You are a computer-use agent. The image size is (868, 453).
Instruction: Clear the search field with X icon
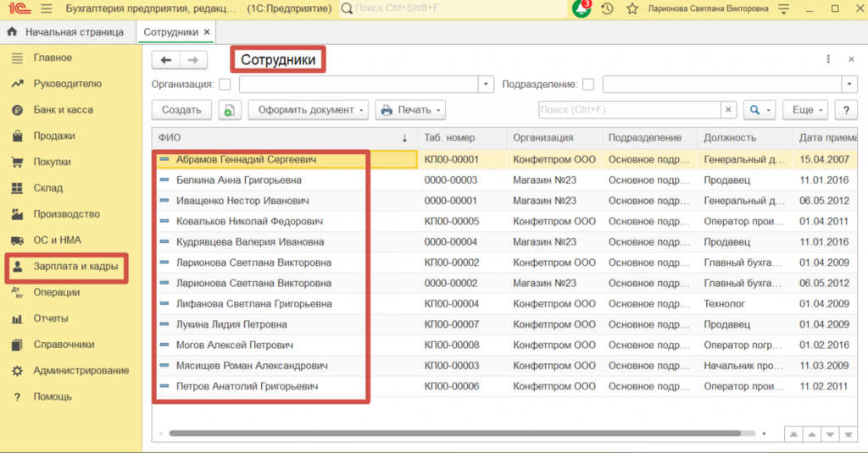728,110
